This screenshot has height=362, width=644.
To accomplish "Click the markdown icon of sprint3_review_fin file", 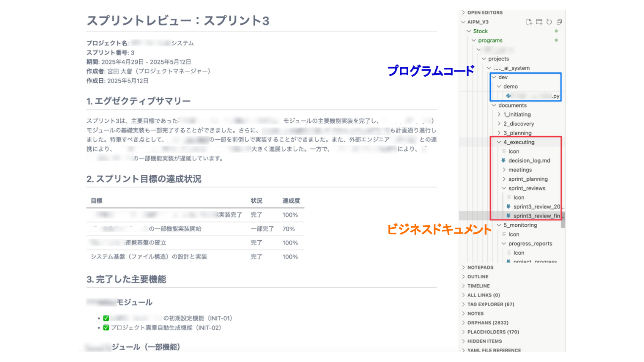I will 508,216.
